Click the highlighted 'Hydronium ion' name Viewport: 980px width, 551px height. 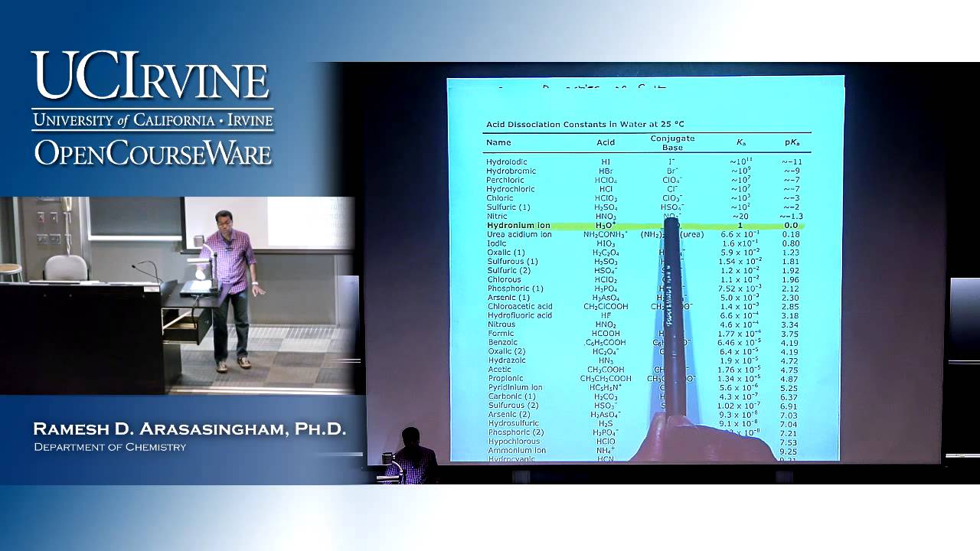click(x=518, y=226)
